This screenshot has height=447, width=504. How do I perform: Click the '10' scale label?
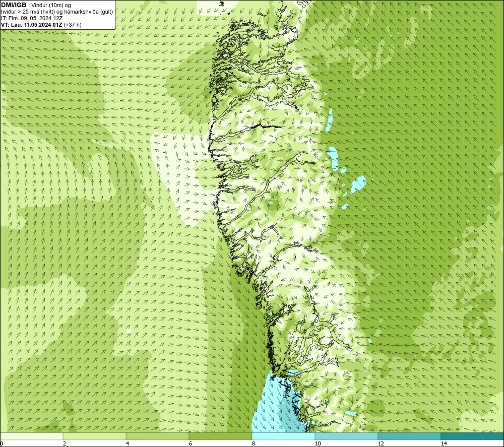pos(318,444)
